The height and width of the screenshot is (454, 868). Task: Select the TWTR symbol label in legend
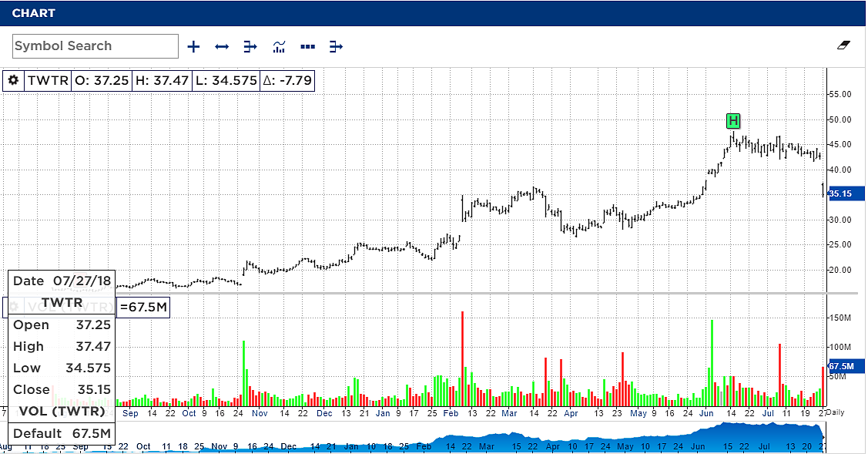(x=49, y=80)
